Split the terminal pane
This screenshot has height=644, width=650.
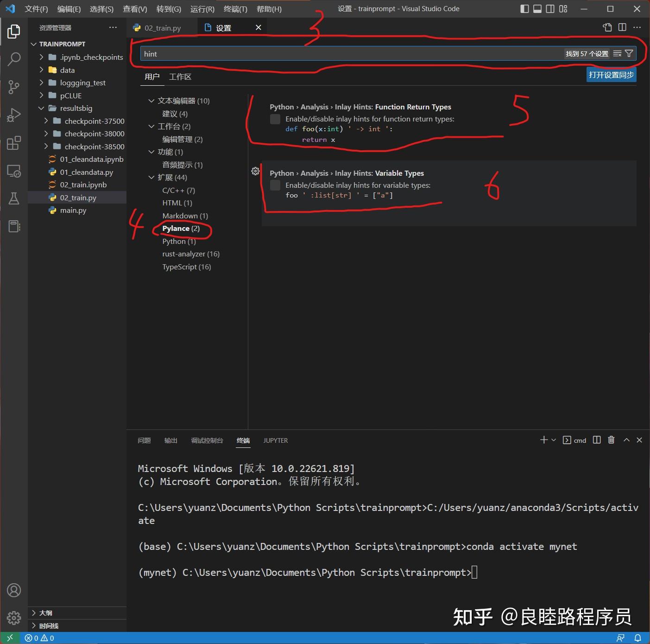pos(596,440)
